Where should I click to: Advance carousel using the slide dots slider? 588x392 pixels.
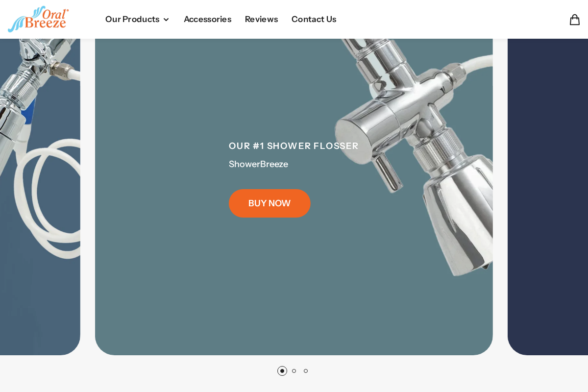pyautogui.click(x=294, y=371)
